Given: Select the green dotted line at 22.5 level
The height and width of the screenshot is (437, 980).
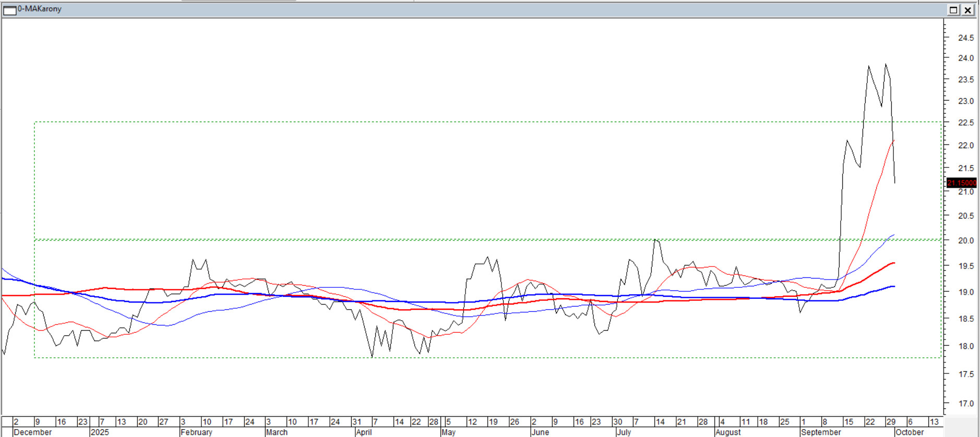Looking at the screenshot, I should [470, 123].
